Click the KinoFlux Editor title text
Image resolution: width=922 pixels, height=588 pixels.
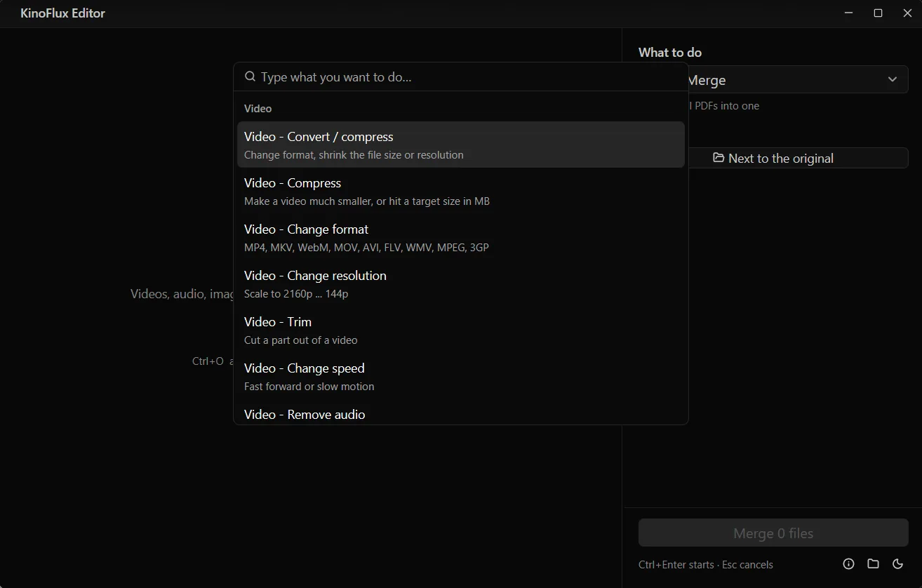click(62, 13)
